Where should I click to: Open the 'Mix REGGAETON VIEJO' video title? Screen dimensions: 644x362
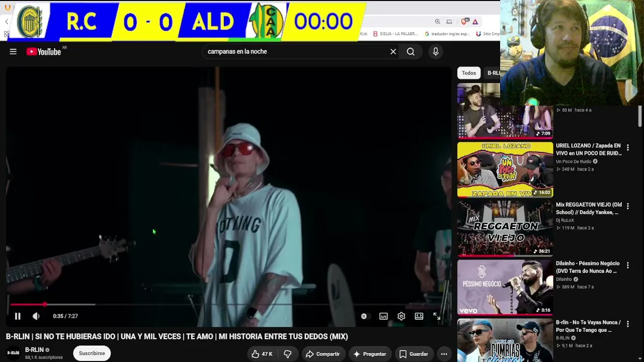click(589, 208)
